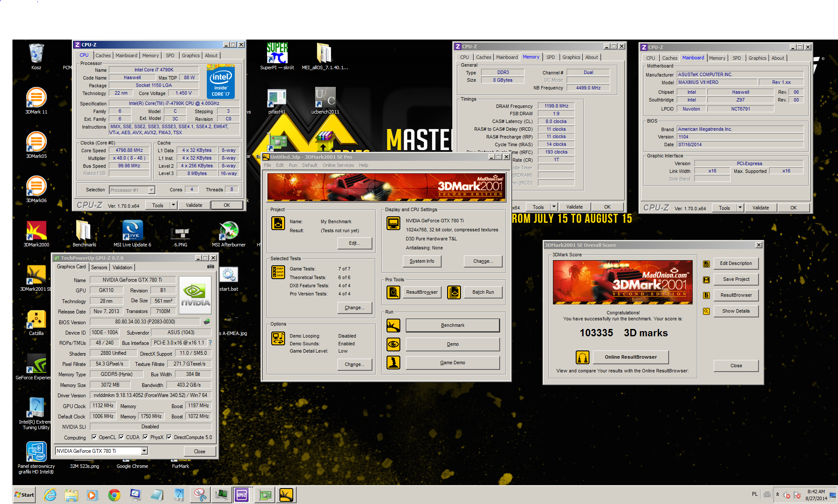Open the MSI Afterburner desktop icon
The width and height of the screenshot is (838, 504).
(229, 234)
